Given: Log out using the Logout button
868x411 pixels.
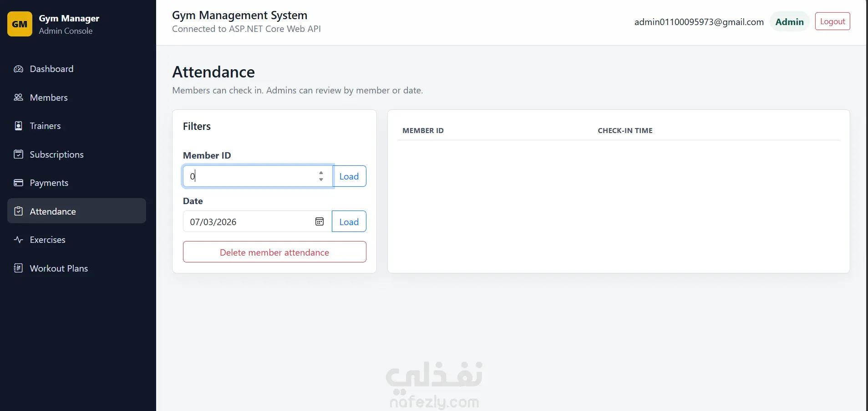Looking at the screenshot, I should [832, 21].
